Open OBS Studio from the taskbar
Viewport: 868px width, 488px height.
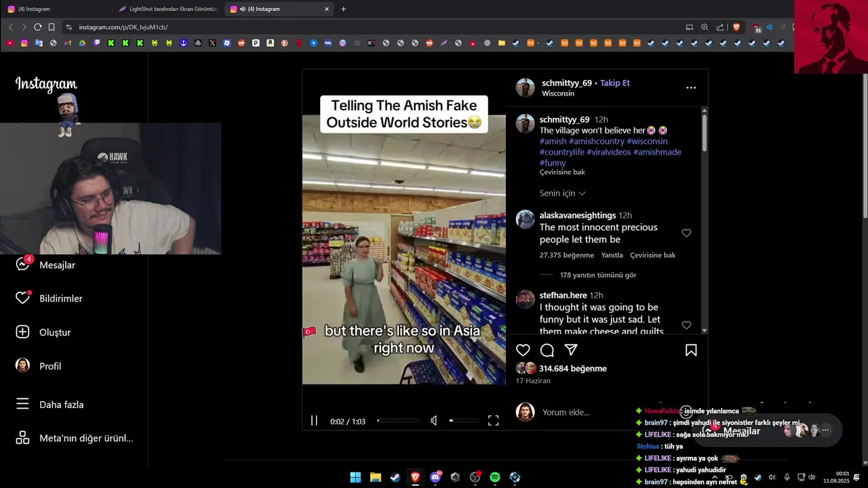coord(475,477)
